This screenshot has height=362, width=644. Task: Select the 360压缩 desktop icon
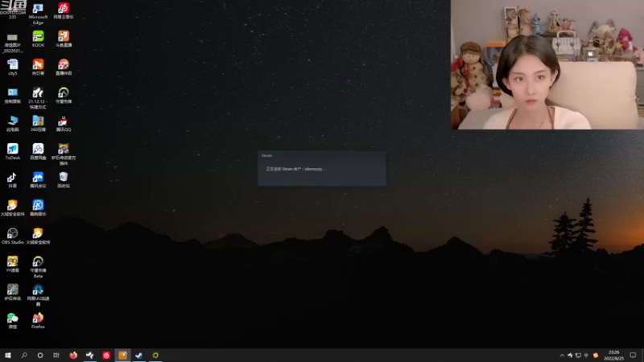point(38,124)
